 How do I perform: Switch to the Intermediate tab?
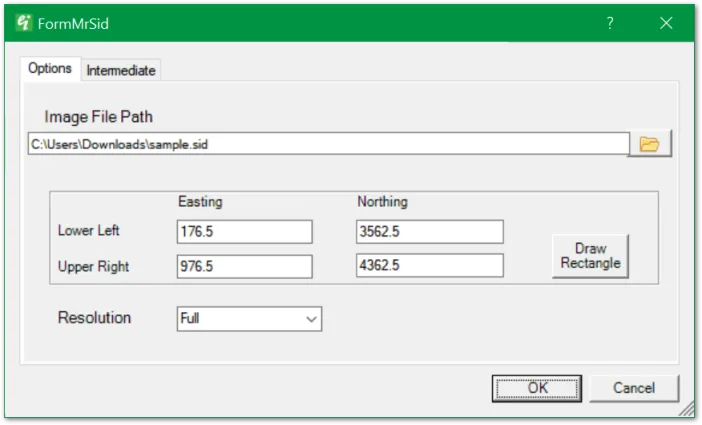(x=120, y=70)
